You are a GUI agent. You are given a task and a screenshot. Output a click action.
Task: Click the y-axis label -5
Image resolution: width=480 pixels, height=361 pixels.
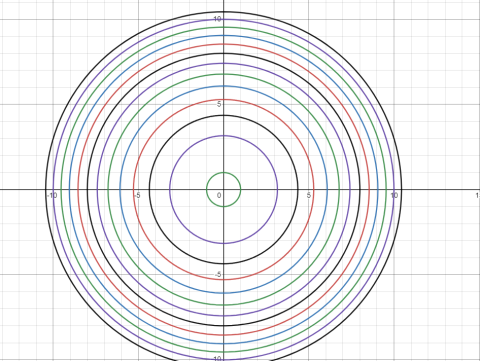pos(218,275)
